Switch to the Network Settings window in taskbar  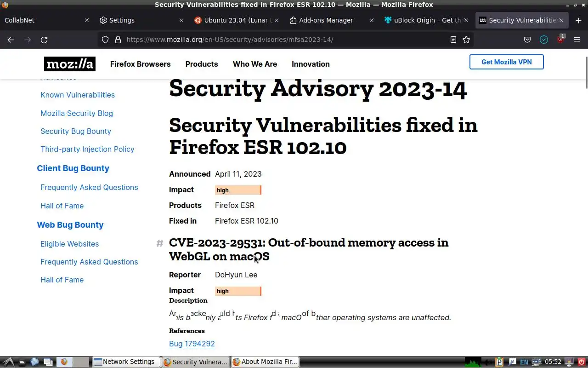[x=126, y=362]
